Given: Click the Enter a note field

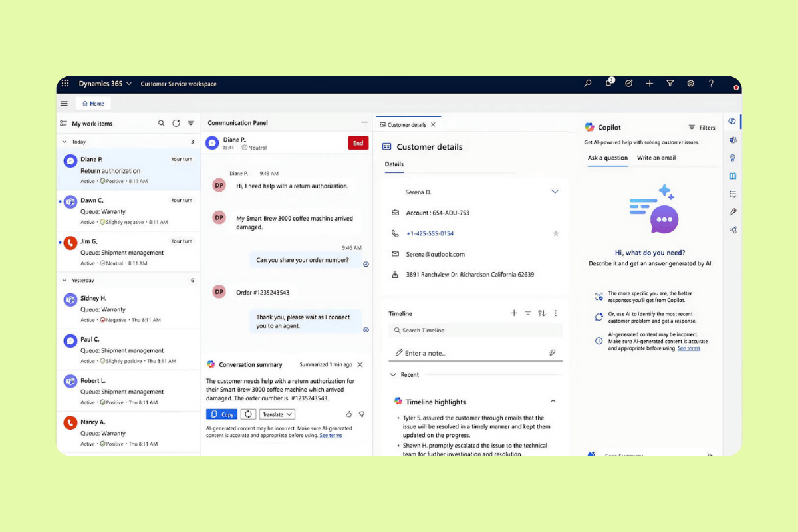Looking at the screenshot, I should click(475, 353).
